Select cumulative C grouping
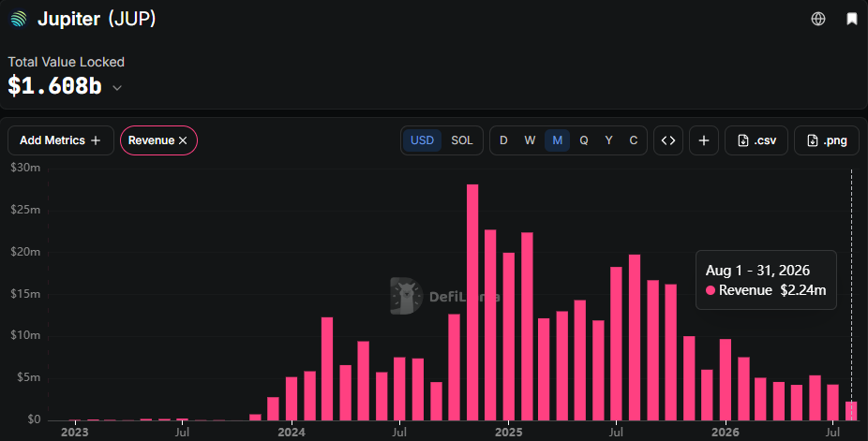The image size is (868, 441). coord(634,140)
